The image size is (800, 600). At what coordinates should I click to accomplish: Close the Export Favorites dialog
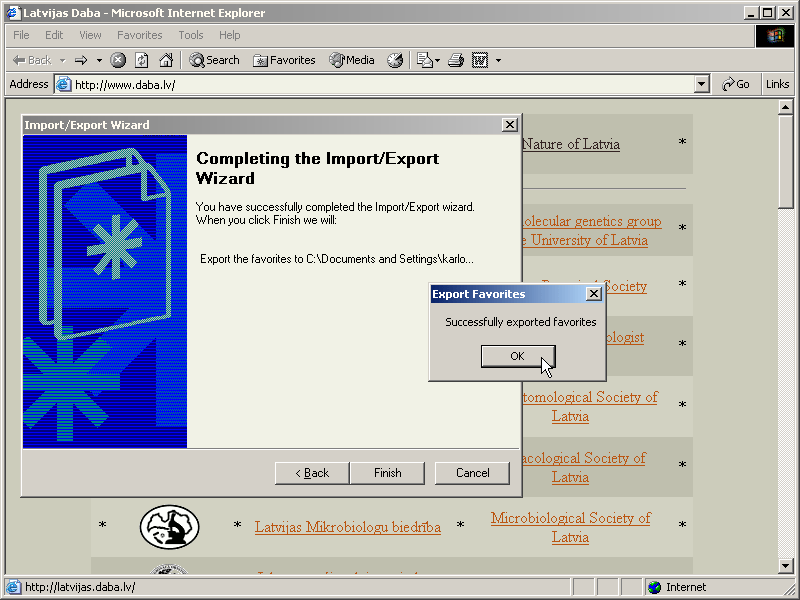coord(593,294)
